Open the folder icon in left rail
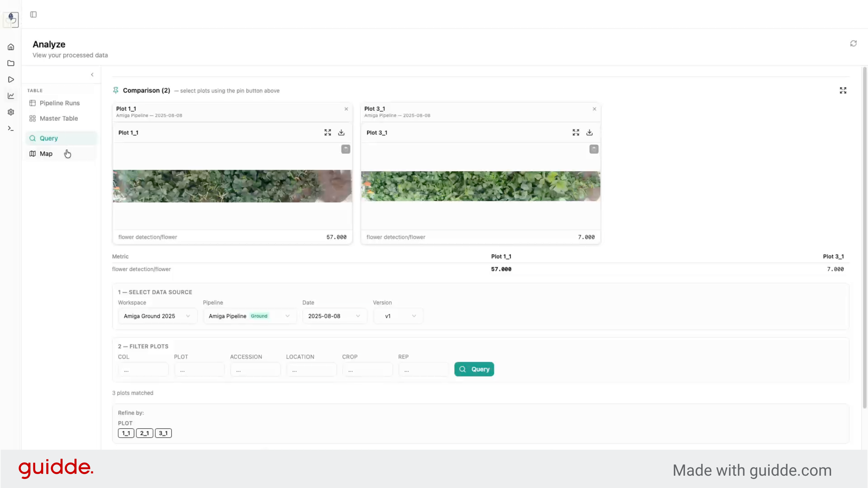868x488 pixels. click(x=11, y=63)
